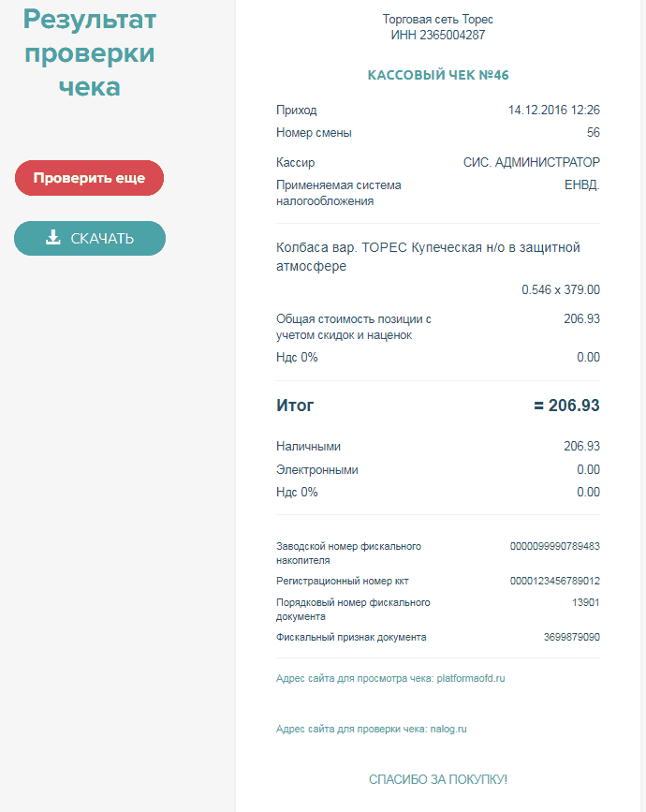The height and width of the screenshot is (812, 646).
Task: Click the cashier name СИС. АДМИНИСТРАТОР
Action: click(532, 163)
